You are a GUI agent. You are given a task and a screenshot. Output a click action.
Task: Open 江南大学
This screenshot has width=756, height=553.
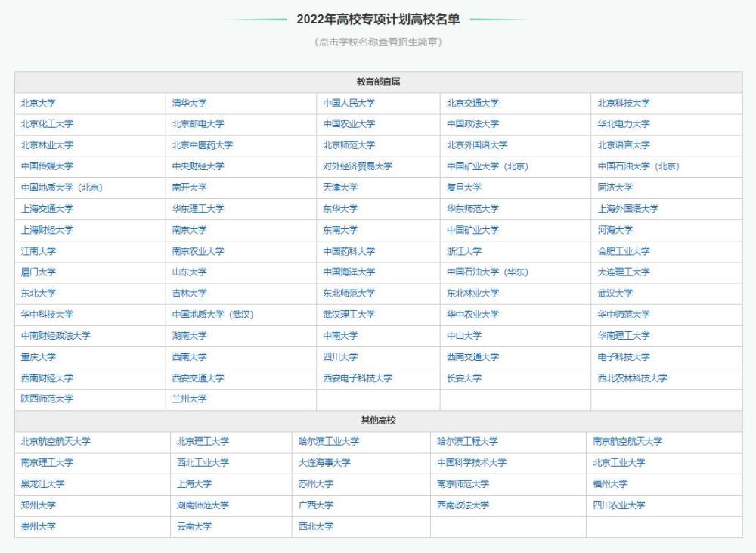38,251
